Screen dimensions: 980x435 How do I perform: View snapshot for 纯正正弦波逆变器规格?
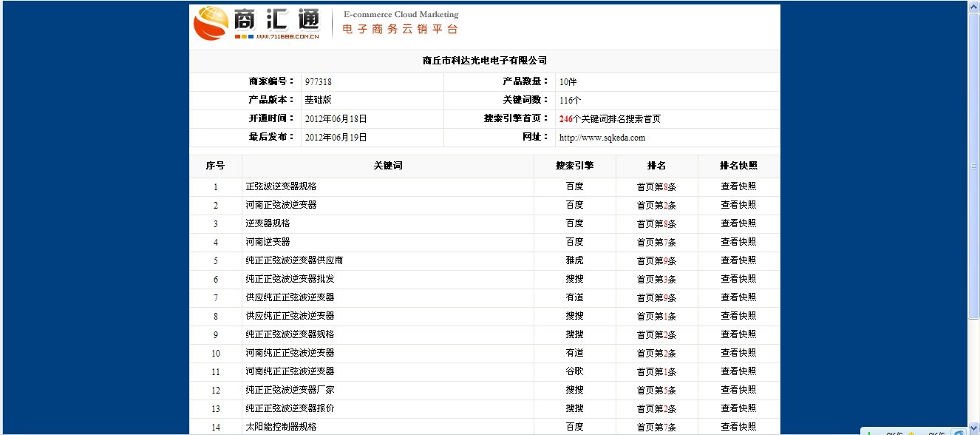[x=738, y=334]
